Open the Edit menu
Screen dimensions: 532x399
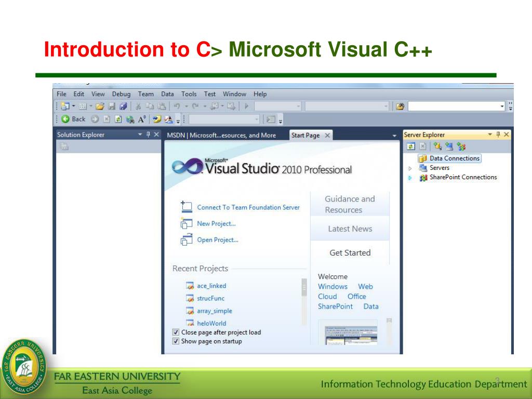click(79, 94)
